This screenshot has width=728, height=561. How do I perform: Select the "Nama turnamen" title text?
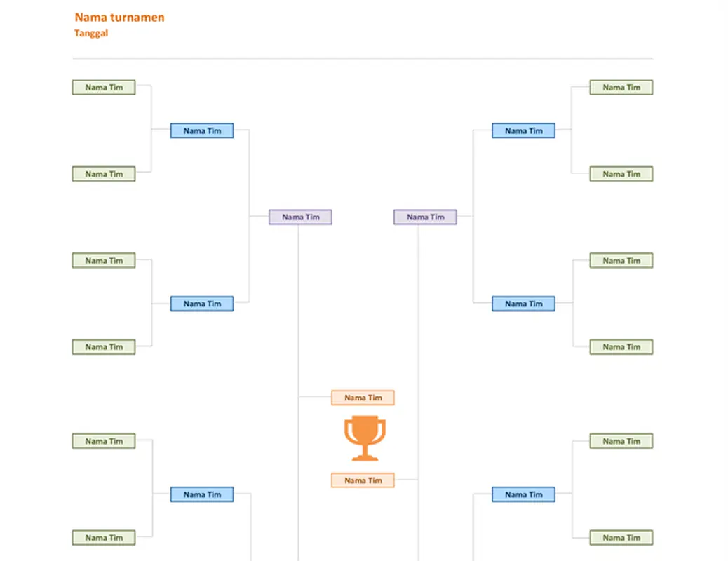120,18
